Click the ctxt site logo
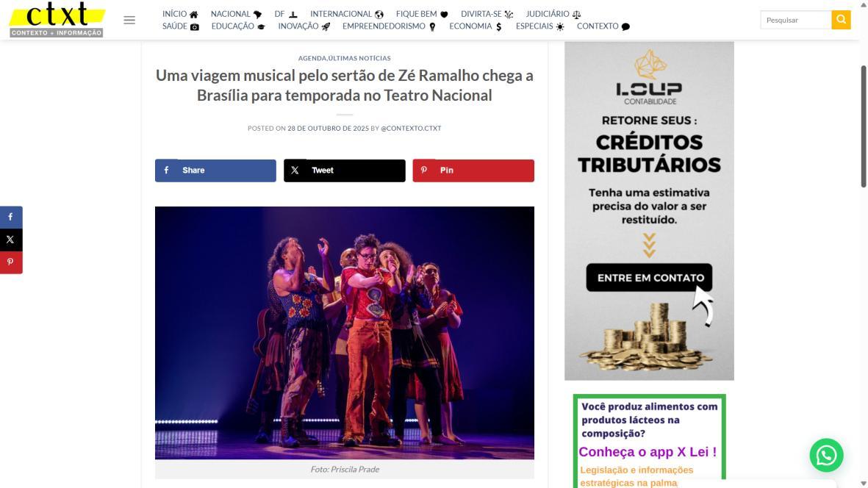The image size is (868, 488). point(57,19)
